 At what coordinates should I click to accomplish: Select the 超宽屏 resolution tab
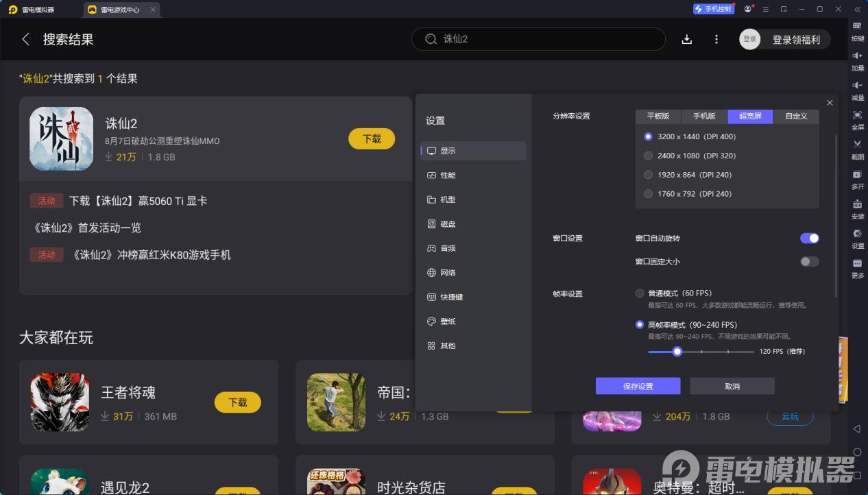tap(750, 116)
